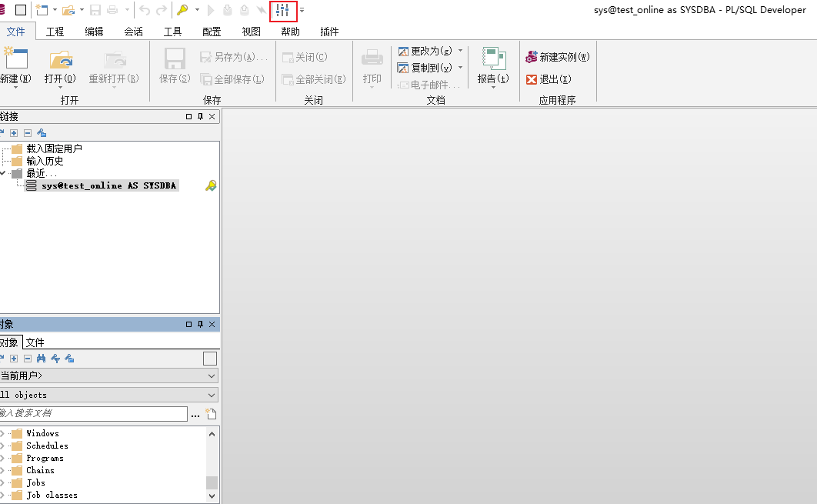Open the 插件 ribbon tab

tap(329, 32)
